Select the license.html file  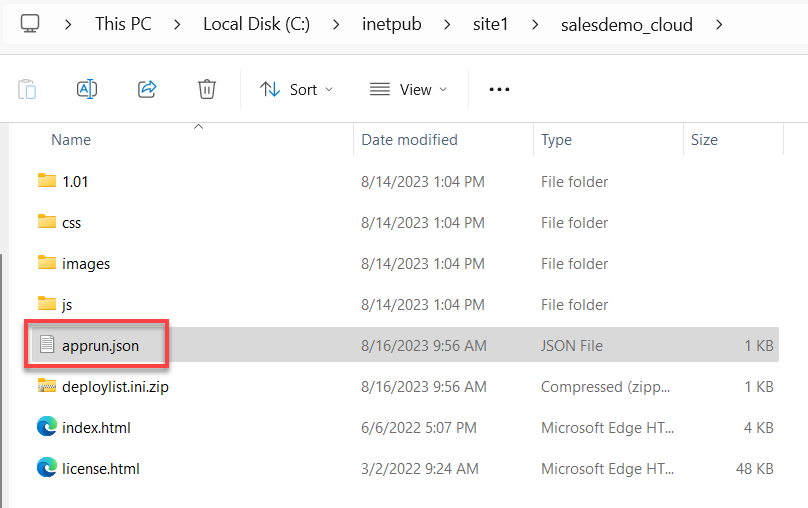100,468
